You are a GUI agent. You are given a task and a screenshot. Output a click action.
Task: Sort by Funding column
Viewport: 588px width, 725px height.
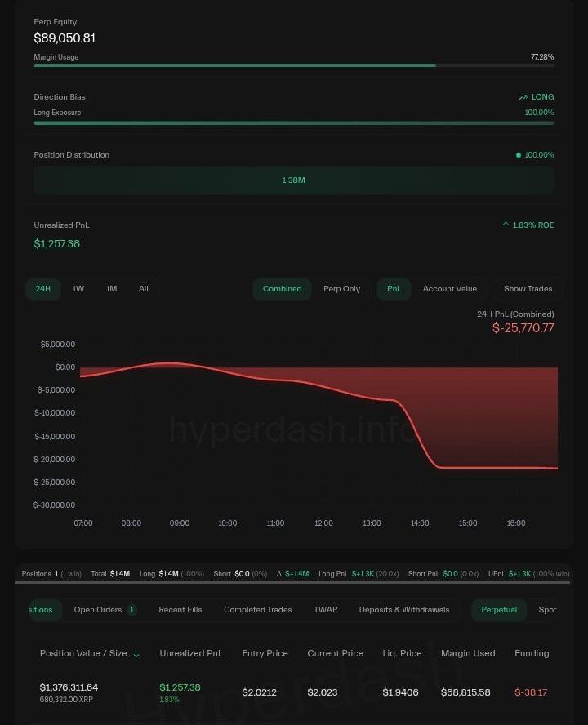click(x=532, y=653)
